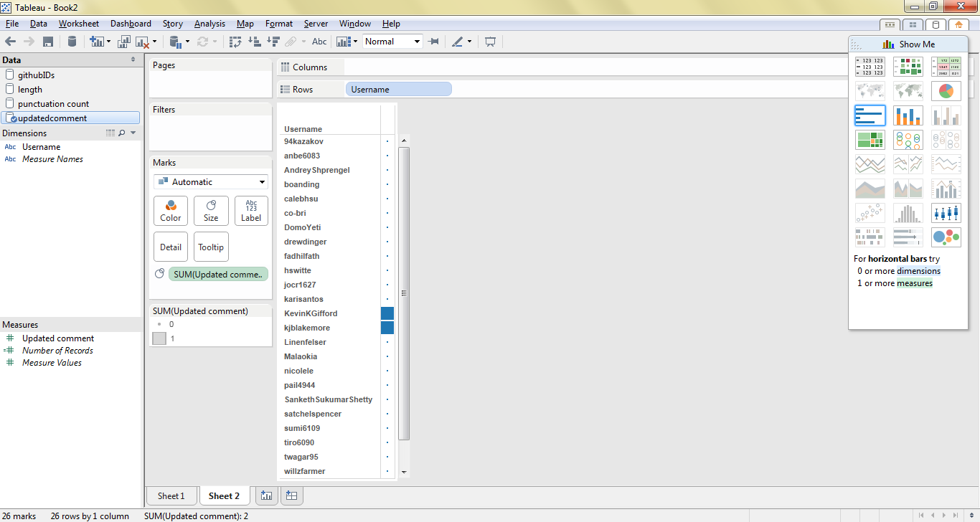The width and height of the screenshot is (980, 522).
Task: Select the updatedcomment data source
Action: 70,118
